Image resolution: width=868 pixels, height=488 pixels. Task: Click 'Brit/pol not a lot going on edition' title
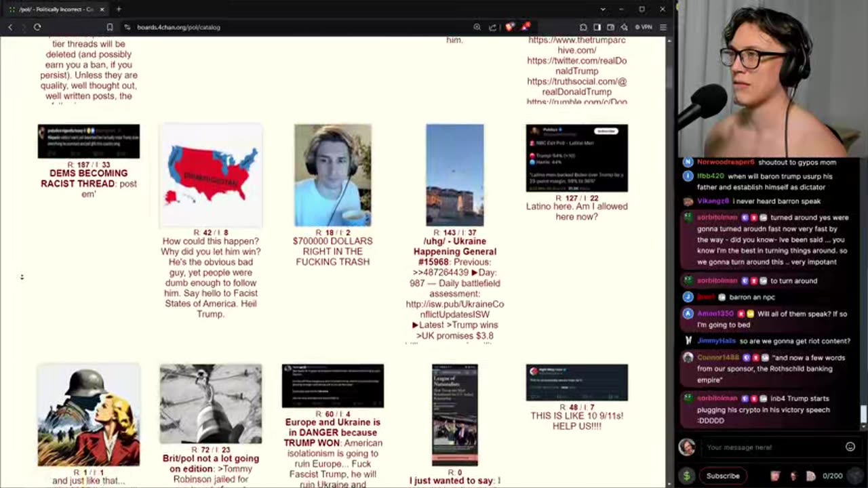point(210,464)
